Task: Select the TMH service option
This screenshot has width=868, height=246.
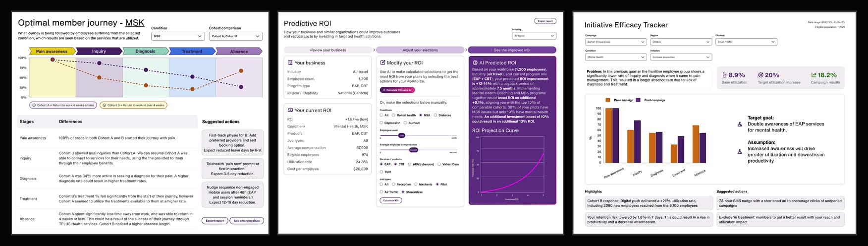Action: [381, 172]
